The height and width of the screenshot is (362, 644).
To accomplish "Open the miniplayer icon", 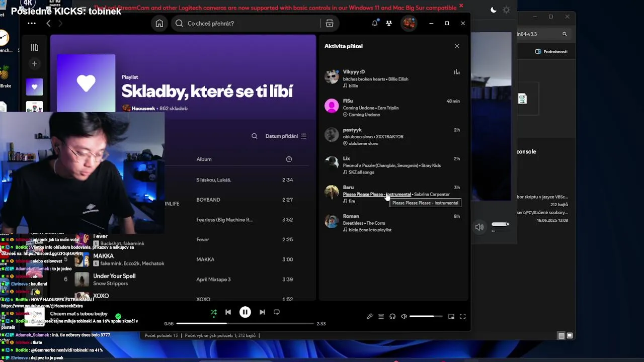I will coord(451,317).
